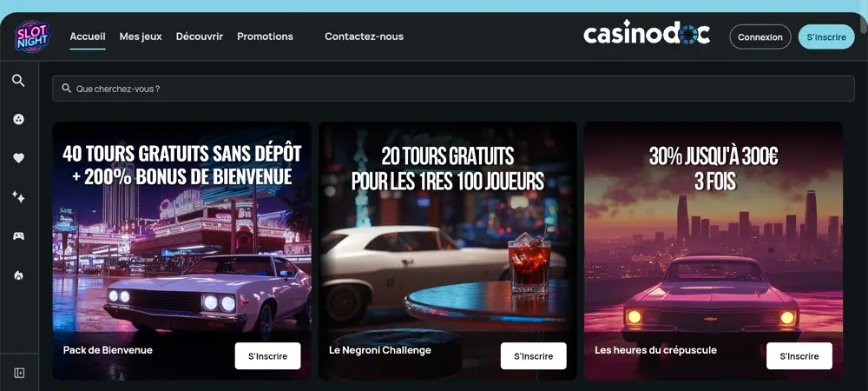This screenshot has width=868, height=391.
Task: Go to the Accueil tab
Action: [x=88, y=36]
